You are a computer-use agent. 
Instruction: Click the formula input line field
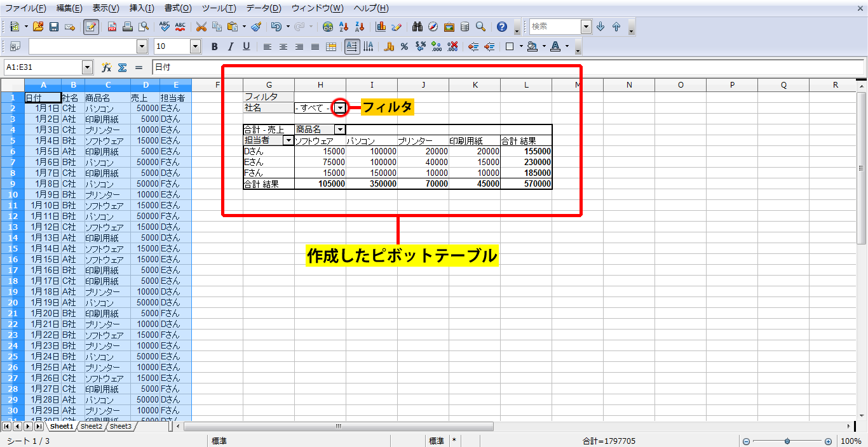[507, 67]
